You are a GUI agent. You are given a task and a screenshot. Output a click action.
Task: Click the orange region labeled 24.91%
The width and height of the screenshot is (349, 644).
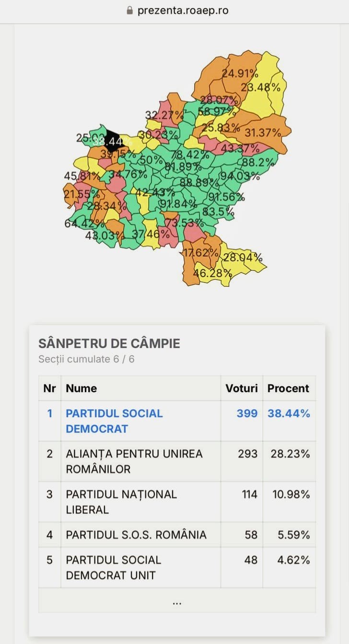240,73
